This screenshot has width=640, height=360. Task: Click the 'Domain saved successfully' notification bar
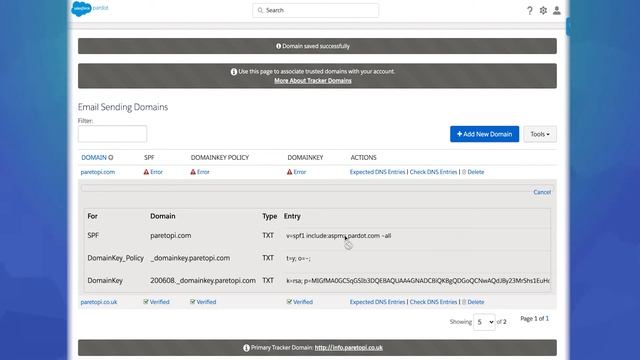(317, 46)
